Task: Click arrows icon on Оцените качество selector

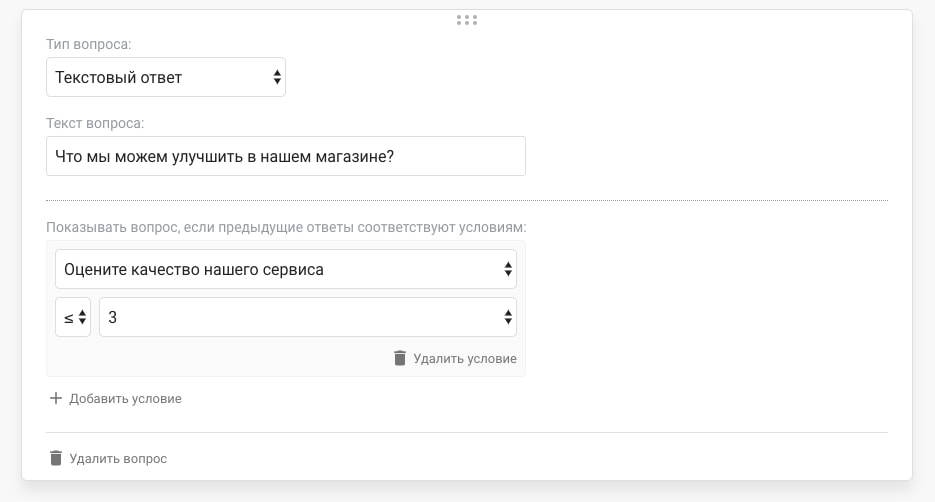Action: point(508,269)
